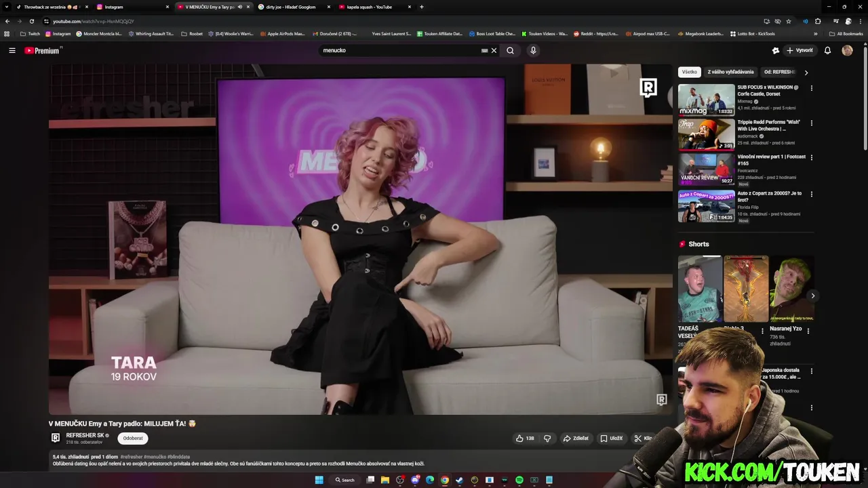Bookmark this page with the star
The width and height of the screenshot is (868, 488).
coord(789,21)
